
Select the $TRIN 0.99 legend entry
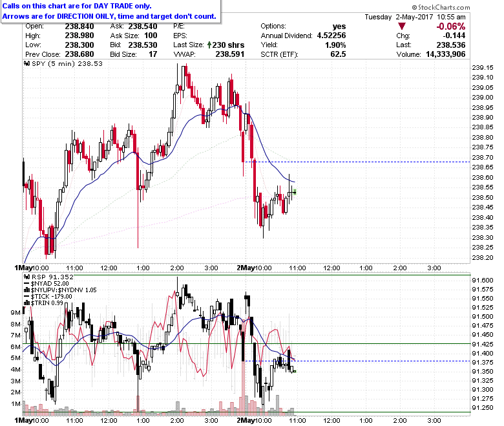(x=47, y=303)
